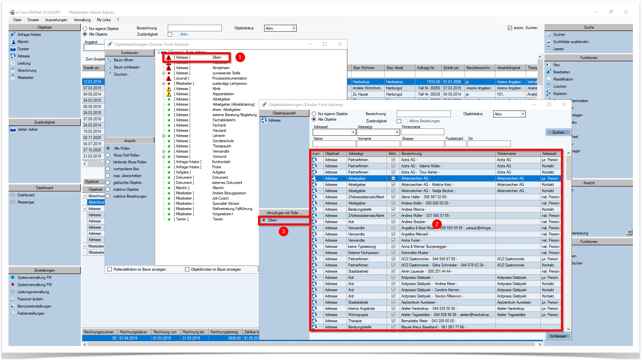This screenshot has height=362, width=644.
Task: Open the Messenger entry
Action: [26, 202]
